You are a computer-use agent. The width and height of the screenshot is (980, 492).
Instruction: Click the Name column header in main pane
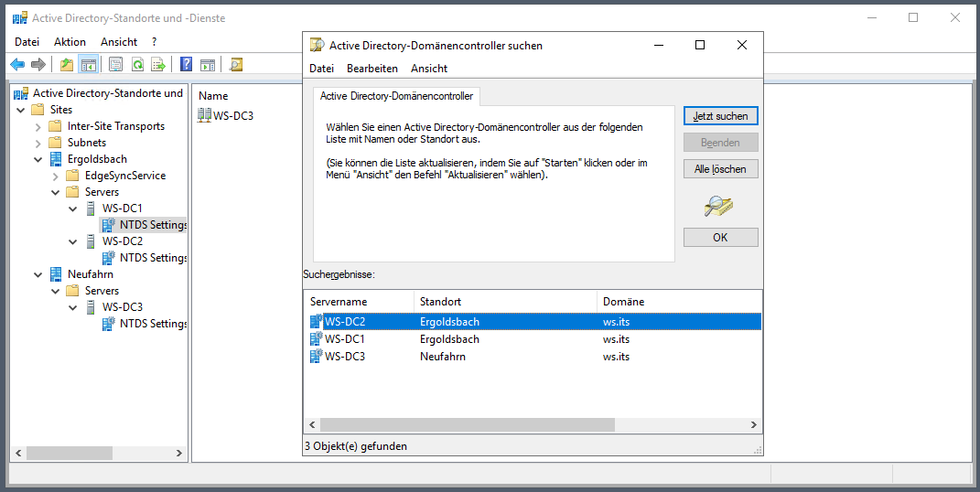(x=213, y=95)
